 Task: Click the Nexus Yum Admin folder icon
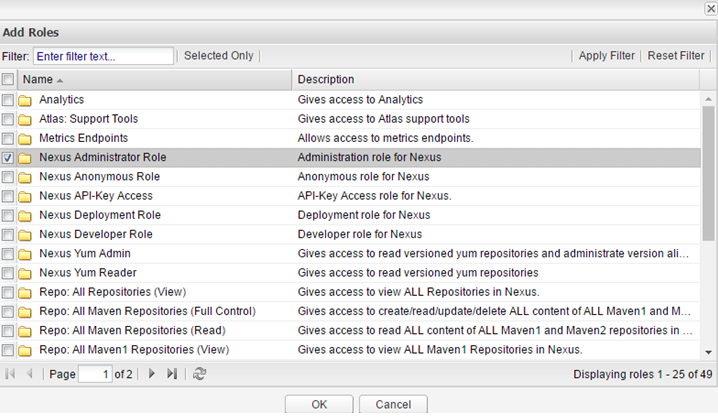[x=26, y=253]
